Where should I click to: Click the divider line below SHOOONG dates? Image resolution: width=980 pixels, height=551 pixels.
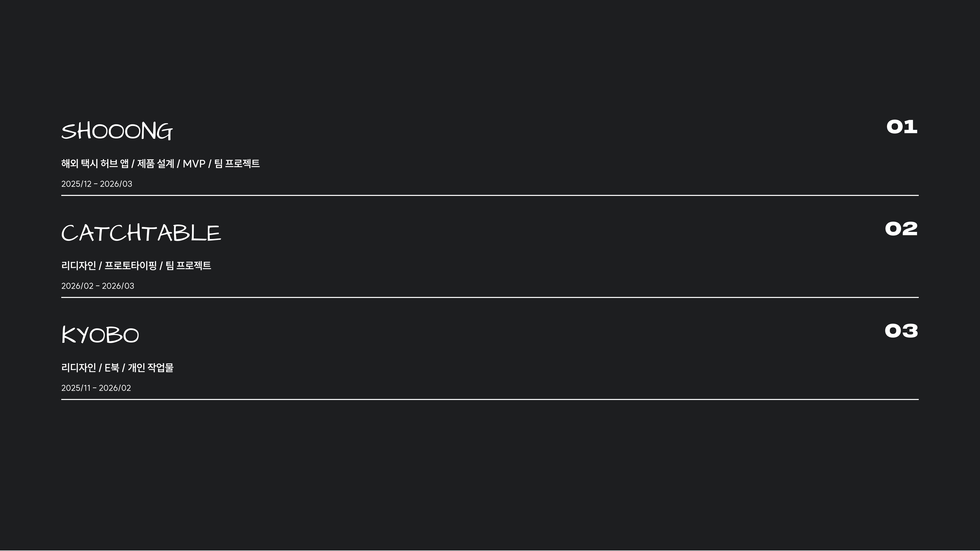(490, 195)
